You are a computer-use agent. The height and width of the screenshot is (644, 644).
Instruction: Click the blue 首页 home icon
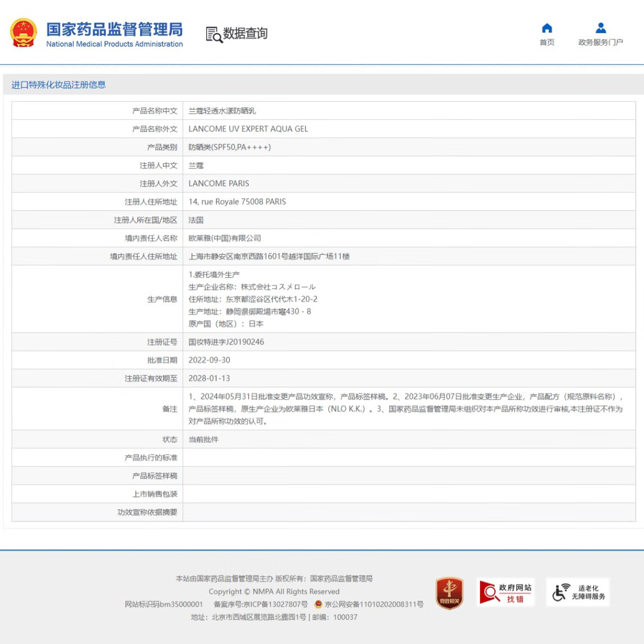point(546,28)
